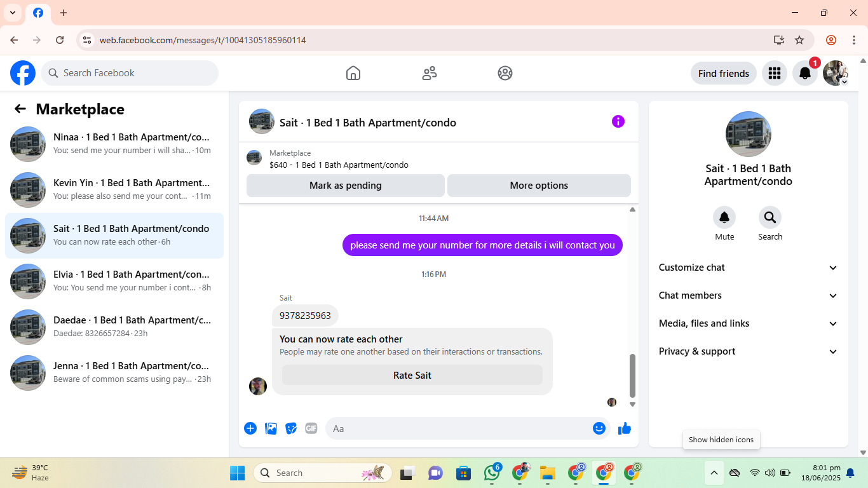The width and height of the screenshot is (868, 488).
Task: Click the Mark as pending button
Action: click(x=346, y=186)
